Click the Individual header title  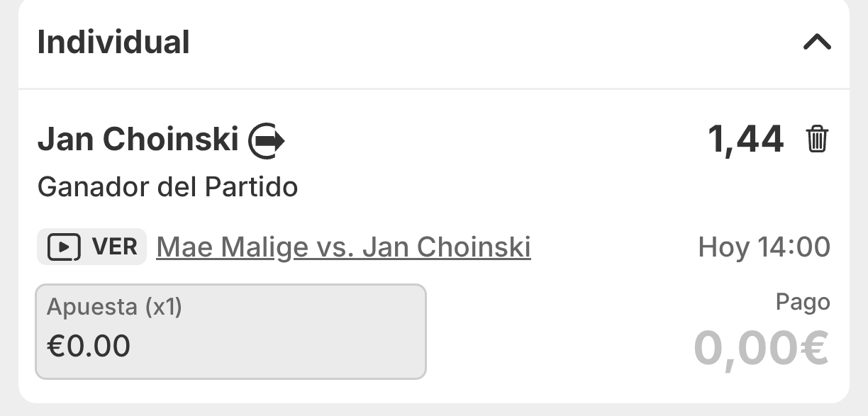[113, 43]
